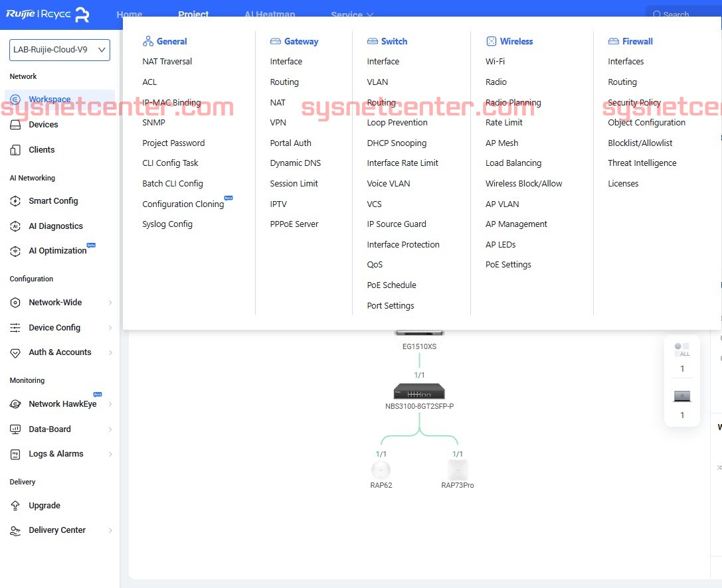Expand the Delivery Center submenu arrow
Viewport: 722px width, 588px height.
tap(110, 531)
